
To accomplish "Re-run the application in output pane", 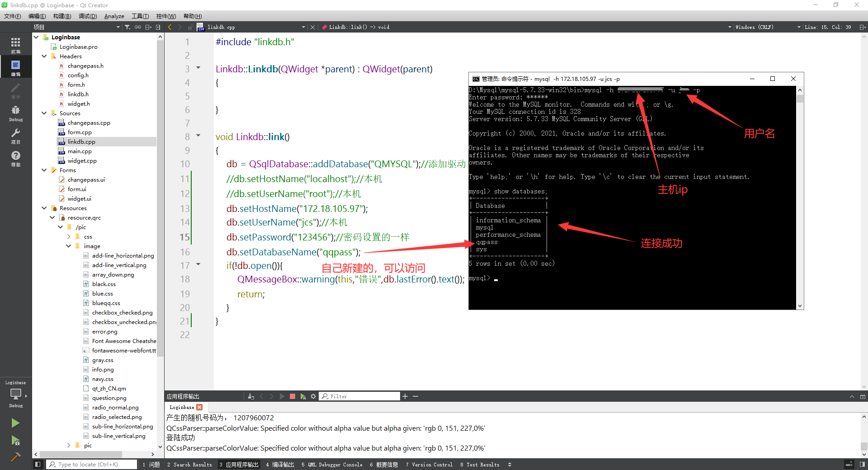I will click(282, 396).
